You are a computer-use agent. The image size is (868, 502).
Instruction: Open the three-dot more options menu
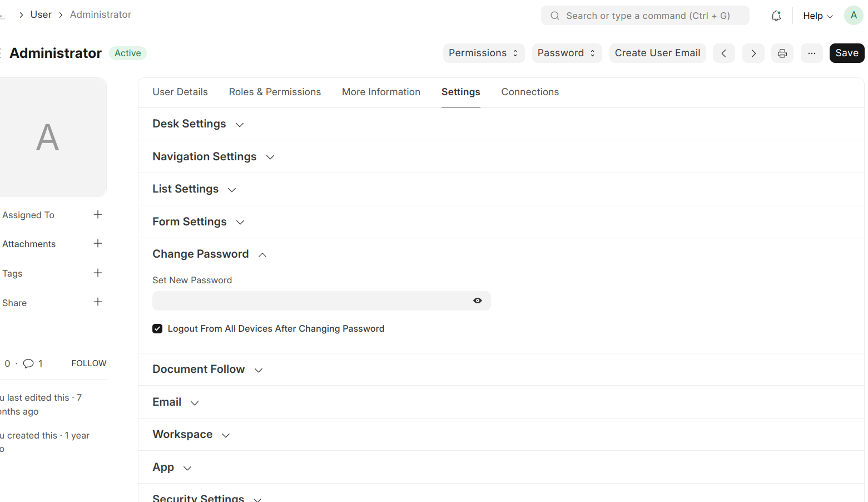pos(811,53)
